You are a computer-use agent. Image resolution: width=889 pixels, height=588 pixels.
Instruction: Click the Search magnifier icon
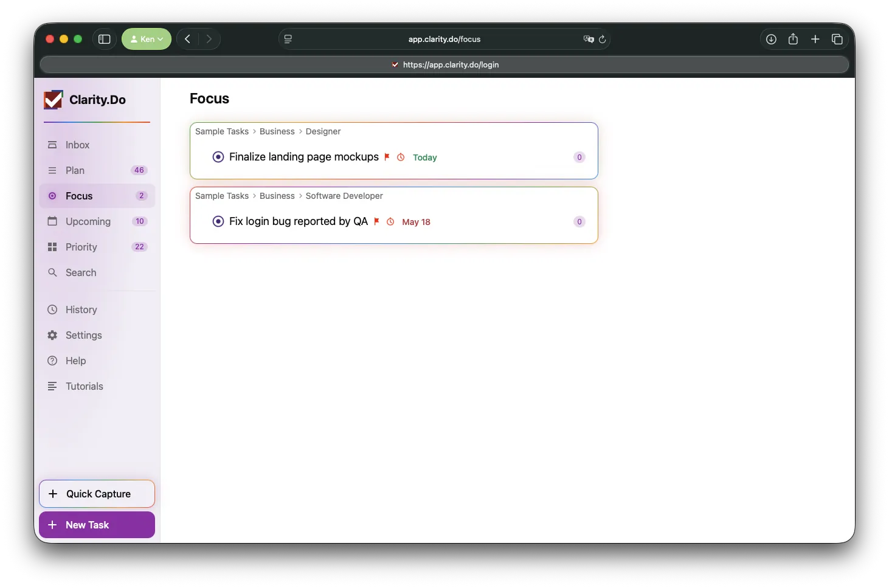tap(52, 272)
